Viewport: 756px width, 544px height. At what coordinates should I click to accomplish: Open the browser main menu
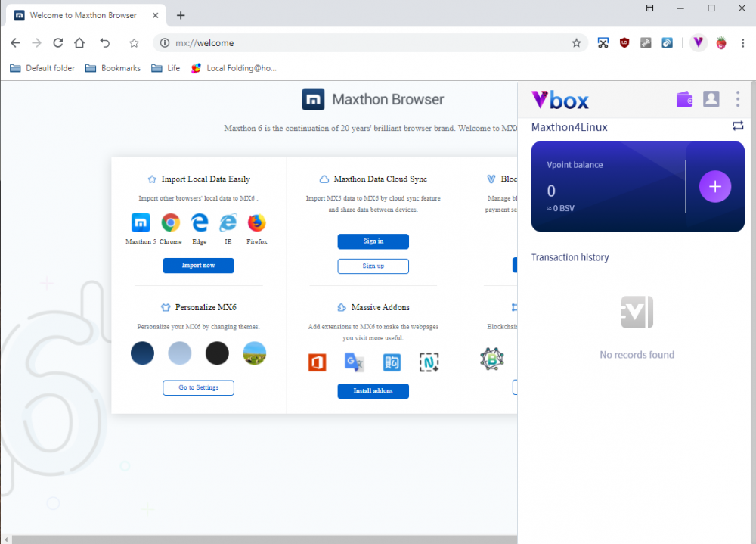click(x=742, y=43)
